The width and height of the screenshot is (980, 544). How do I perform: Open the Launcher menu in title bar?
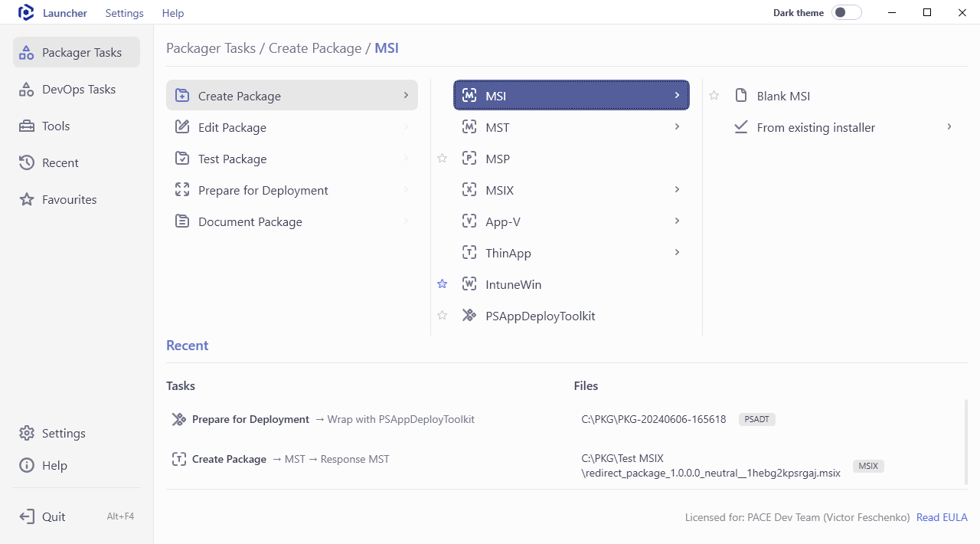(64, 13)
